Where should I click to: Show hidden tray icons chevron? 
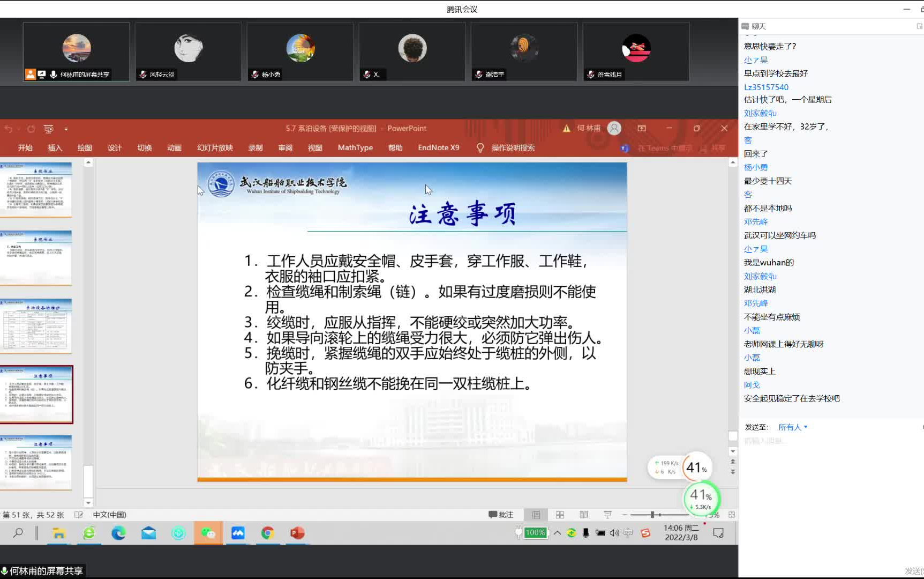[557, 533]
